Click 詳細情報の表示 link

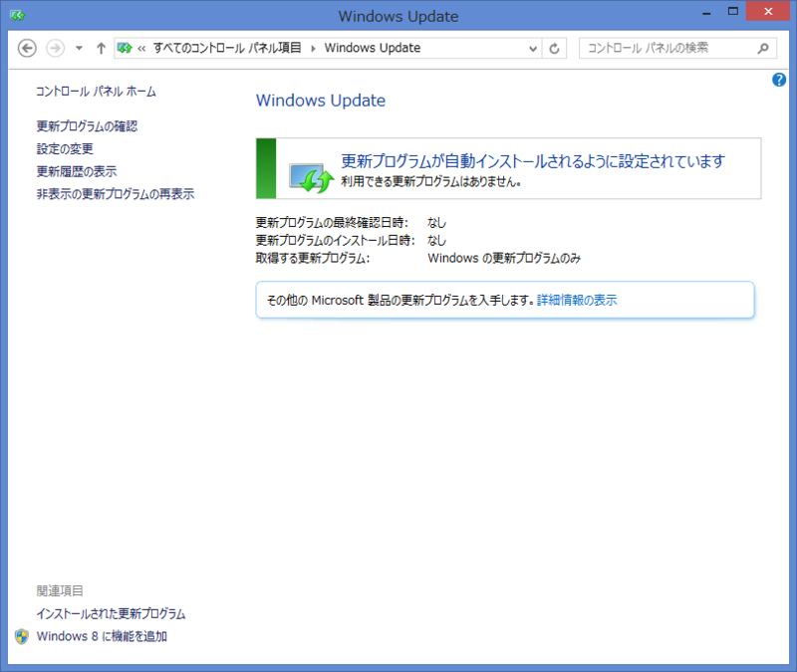tap(577, 301)
